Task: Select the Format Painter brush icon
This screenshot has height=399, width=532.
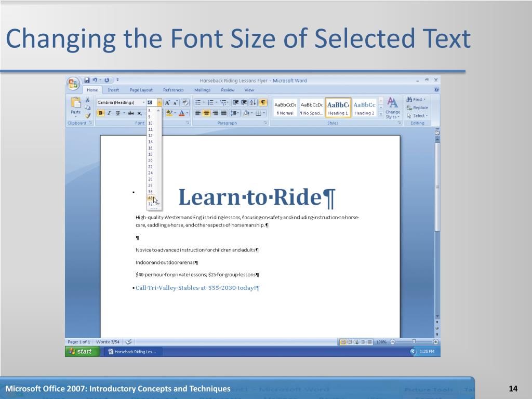Action: [x=88, y=116]
